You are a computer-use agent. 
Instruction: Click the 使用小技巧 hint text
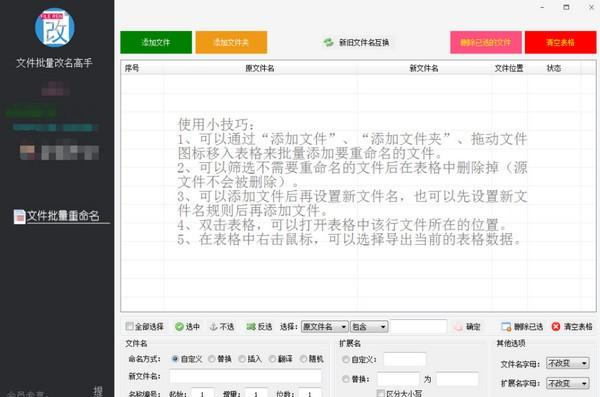[x=216, y=124]
